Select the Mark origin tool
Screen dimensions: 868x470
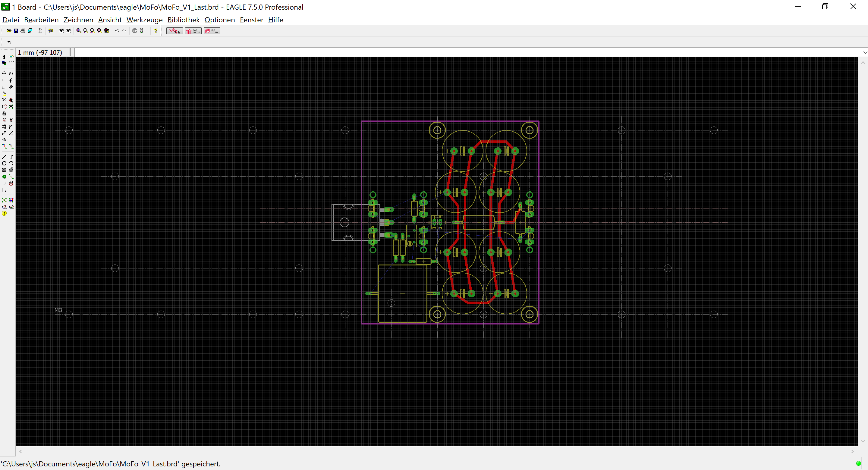11,63
